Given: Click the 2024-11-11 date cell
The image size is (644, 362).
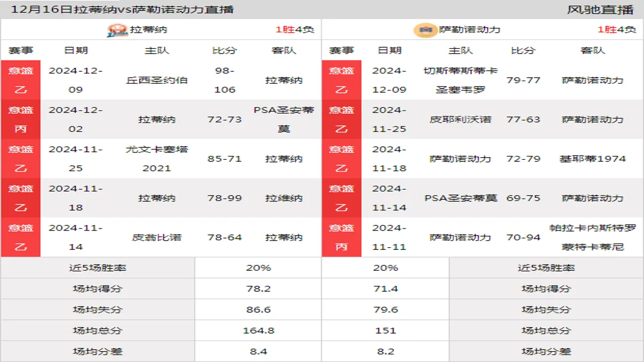Looking at the screenshot, I should 390,238.
